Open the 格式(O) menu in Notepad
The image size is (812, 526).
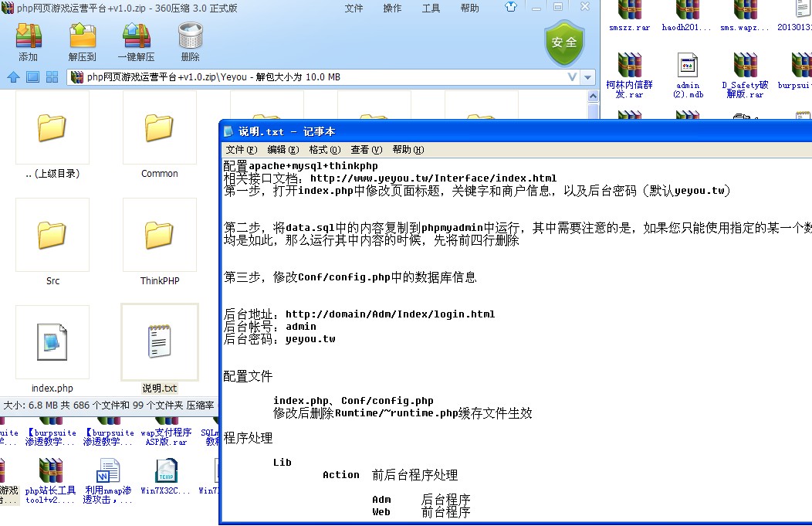[325, 149]
